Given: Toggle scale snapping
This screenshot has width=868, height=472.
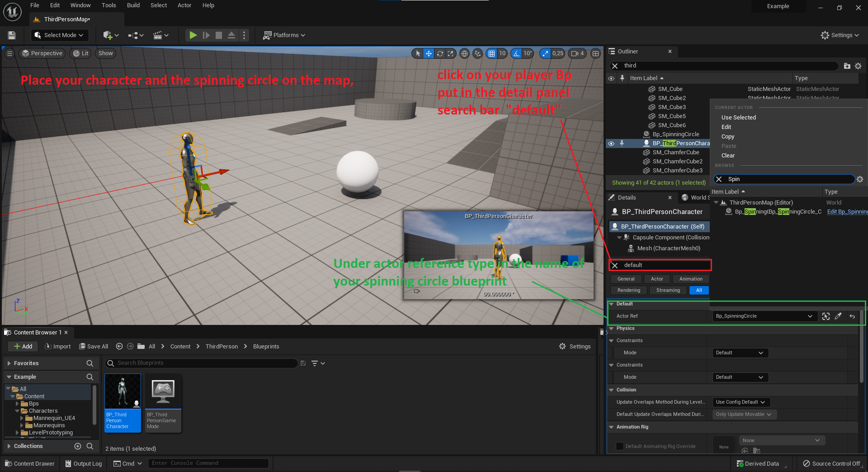Looking at the screenshot, I should [x=545, y=53].
